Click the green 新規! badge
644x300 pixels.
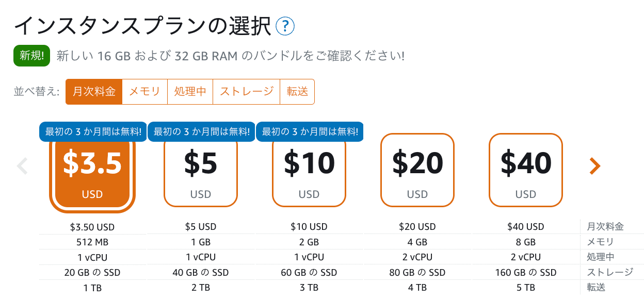32,56
